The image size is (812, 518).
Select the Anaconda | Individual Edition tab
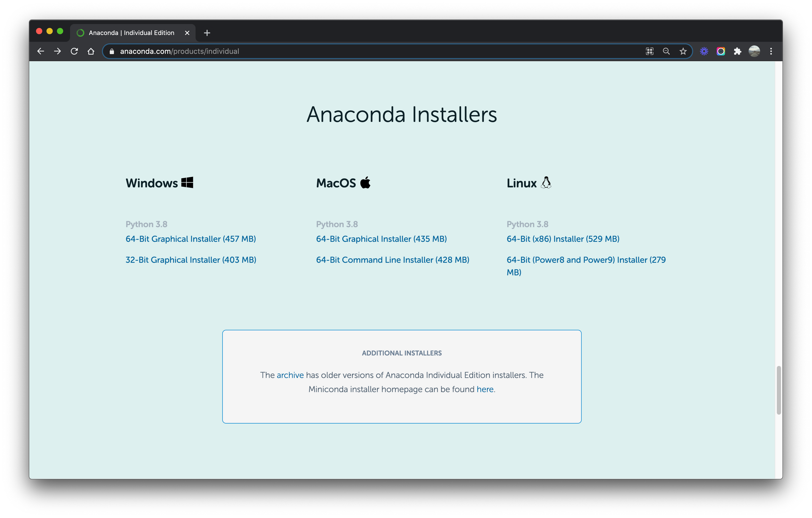(x=133, y=33)
